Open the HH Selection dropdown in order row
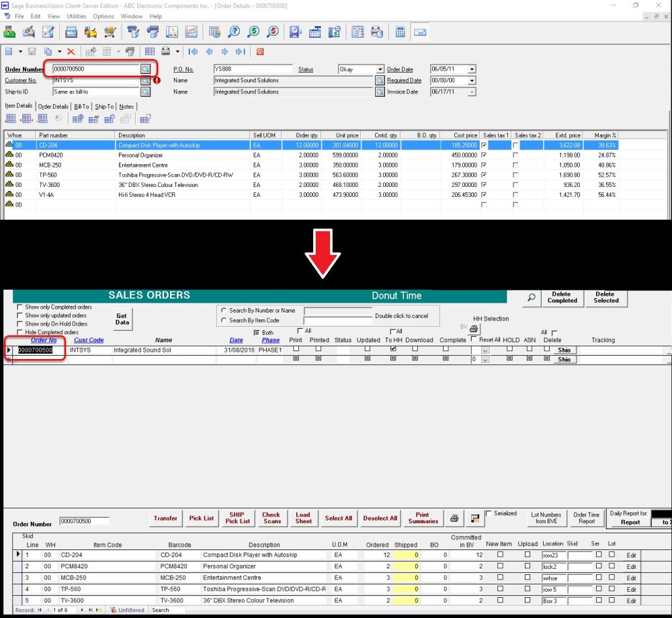 pos(485,350)
